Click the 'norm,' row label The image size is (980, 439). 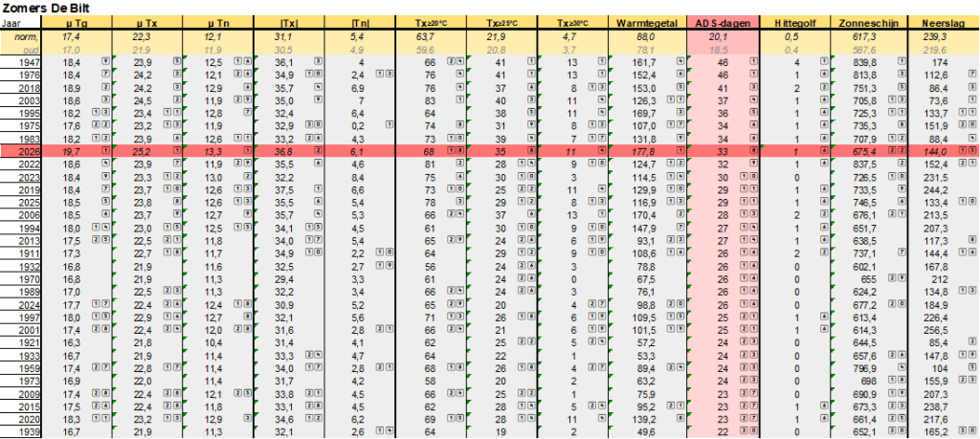(28, 37)
